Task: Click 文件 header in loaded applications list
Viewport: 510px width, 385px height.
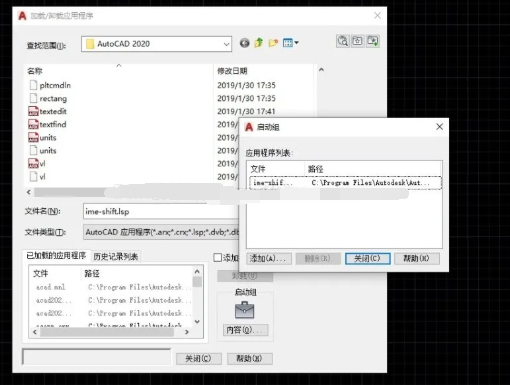Action: point(41,274)
